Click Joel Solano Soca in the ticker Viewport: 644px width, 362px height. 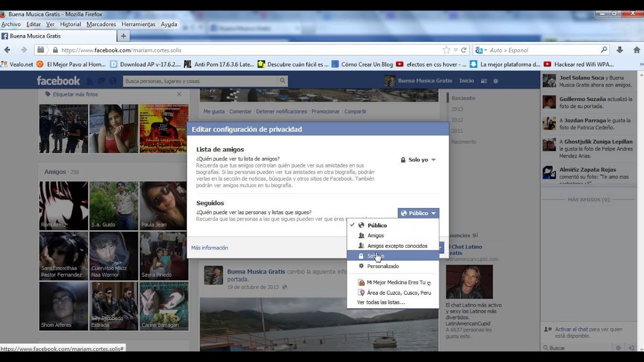pos(582,78)
